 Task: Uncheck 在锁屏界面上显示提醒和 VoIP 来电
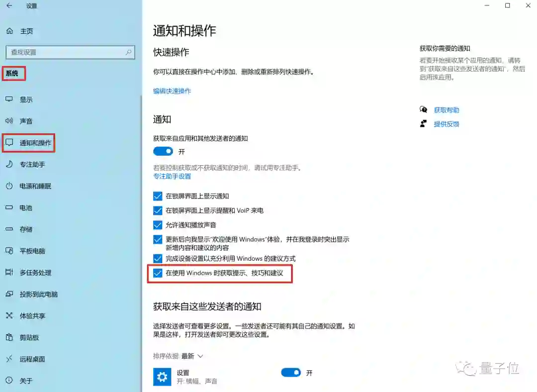click(158, 210)
